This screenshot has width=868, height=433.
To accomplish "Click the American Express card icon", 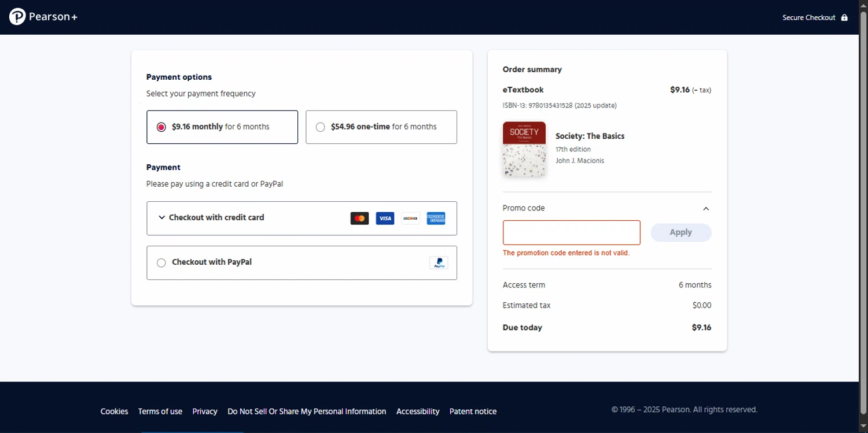I will (436, 219).
